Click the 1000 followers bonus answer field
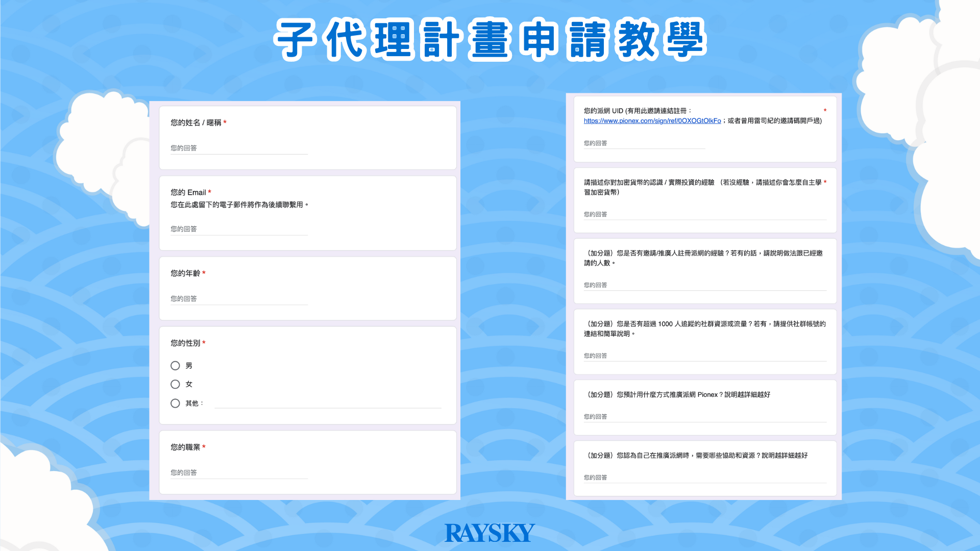 (705, 356)
